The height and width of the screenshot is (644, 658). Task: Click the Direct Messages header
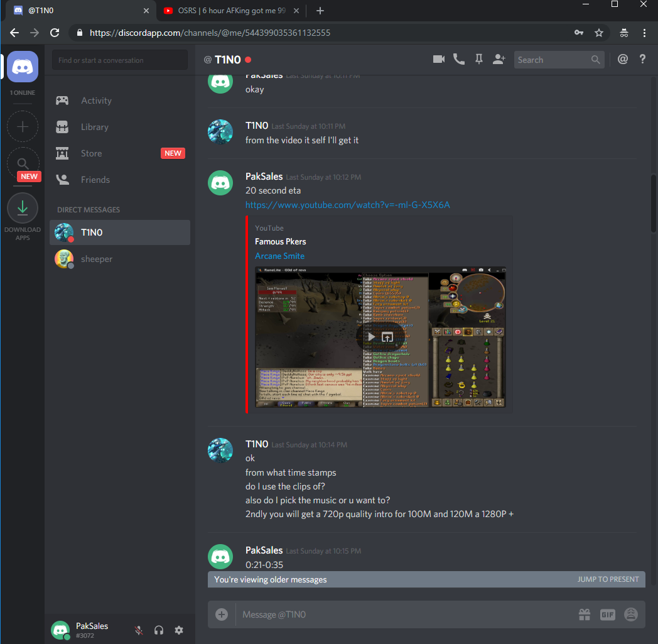(x=89, y=209)
